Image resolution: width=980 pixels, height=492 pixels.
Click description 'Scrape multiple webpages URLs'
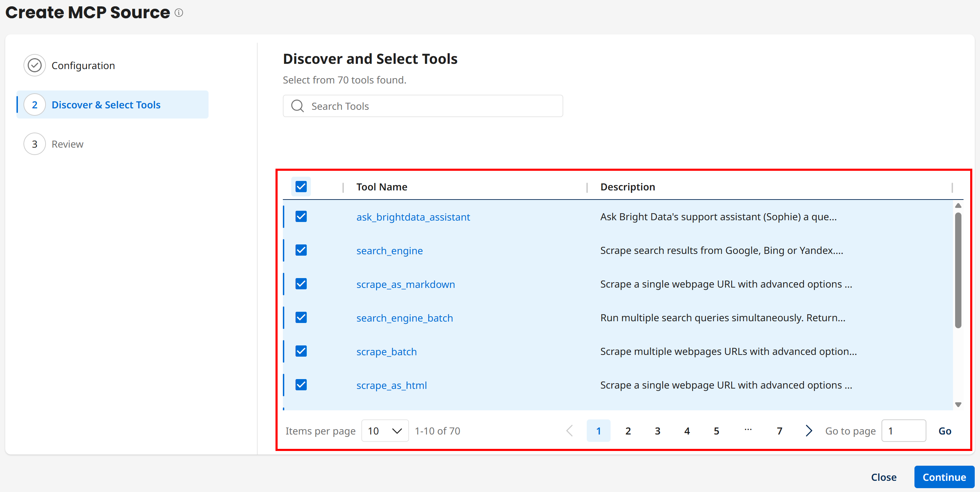click(x=728, y=351)
